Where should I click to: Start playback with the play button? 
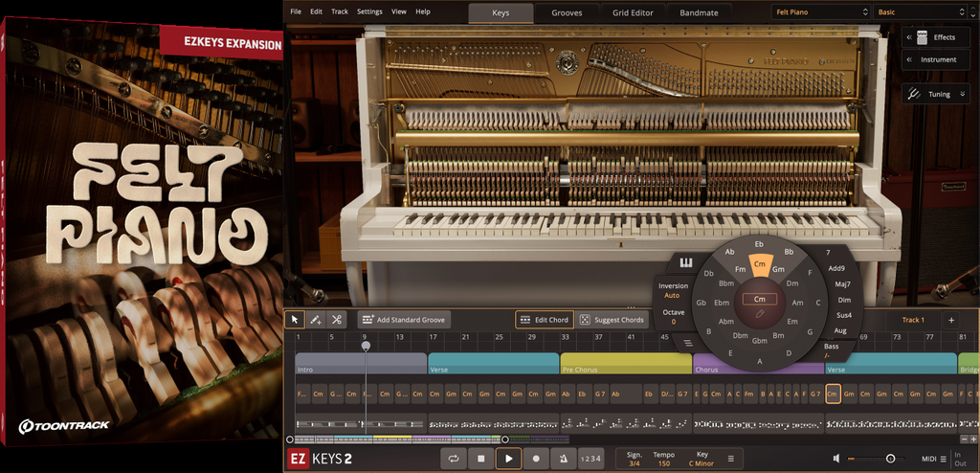[x=509, y=459]
